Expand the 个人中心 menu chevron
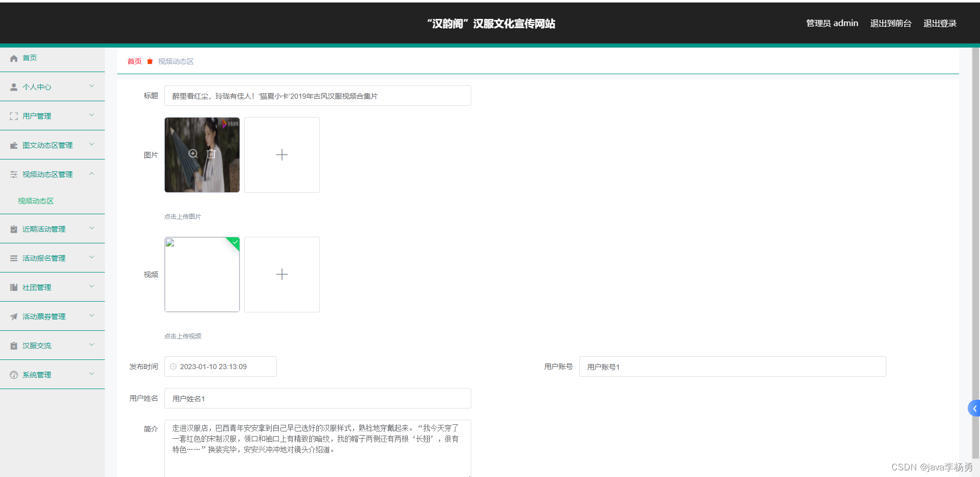The width and height of the screenshot is (980, 477). 92,86
